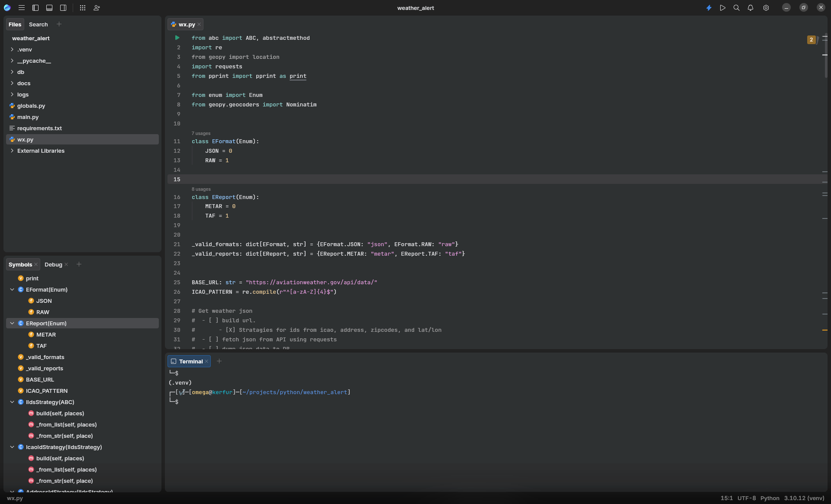This screenshot has height=504, width=831.
Task: Collapse IIdsStrategy(ABC) symbol group
Action: (12, 402)
